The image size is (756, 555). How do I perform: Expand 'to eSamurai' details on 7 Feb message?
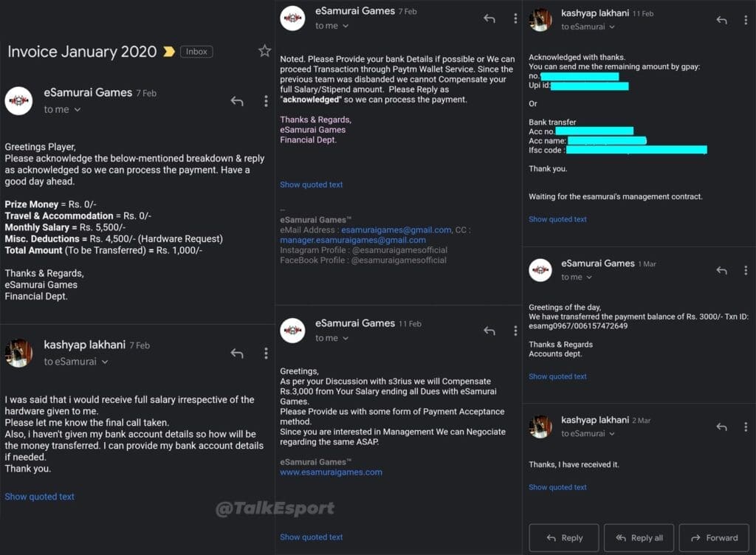pos(105,362)
